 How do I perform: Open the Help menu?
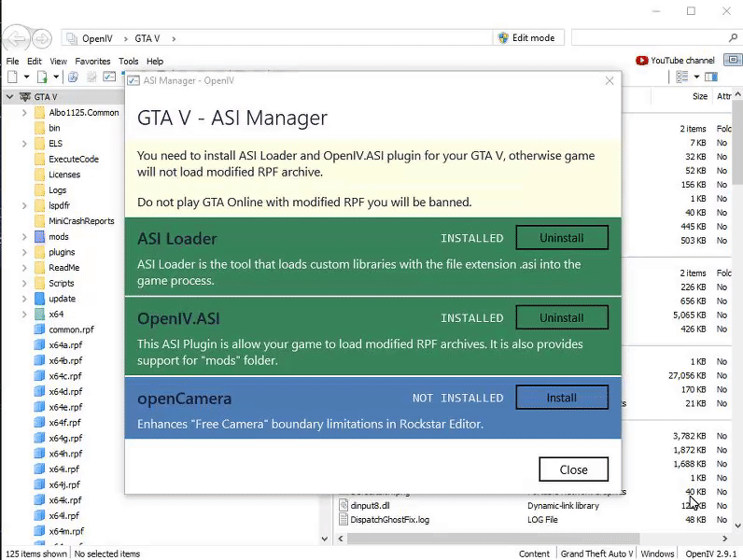(155, 61)
